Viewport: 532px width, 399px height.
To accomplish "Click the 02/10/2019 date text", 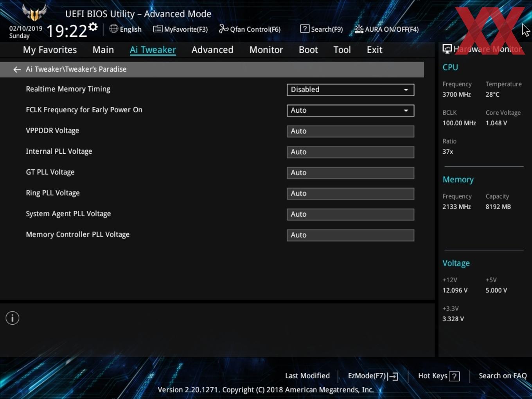I will point(26,29).
